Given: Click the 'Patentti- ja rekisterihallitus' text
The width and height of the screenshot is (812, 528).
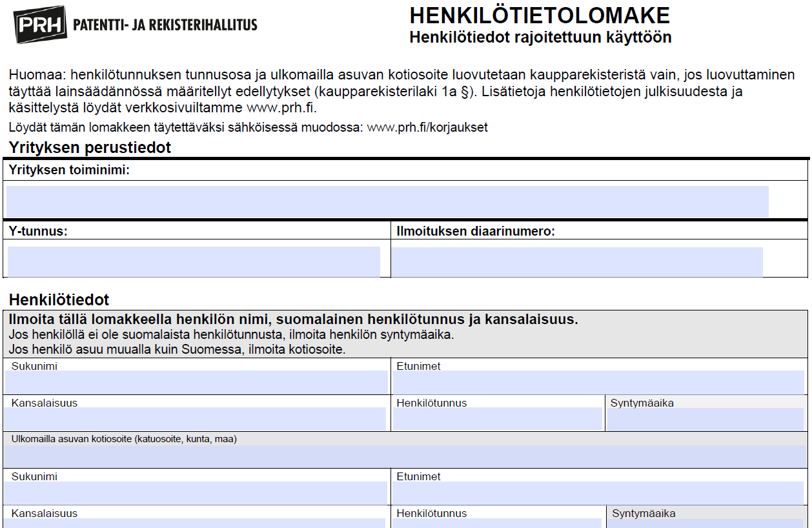Looking at the screenshot, I should click(x=165, y=25).
